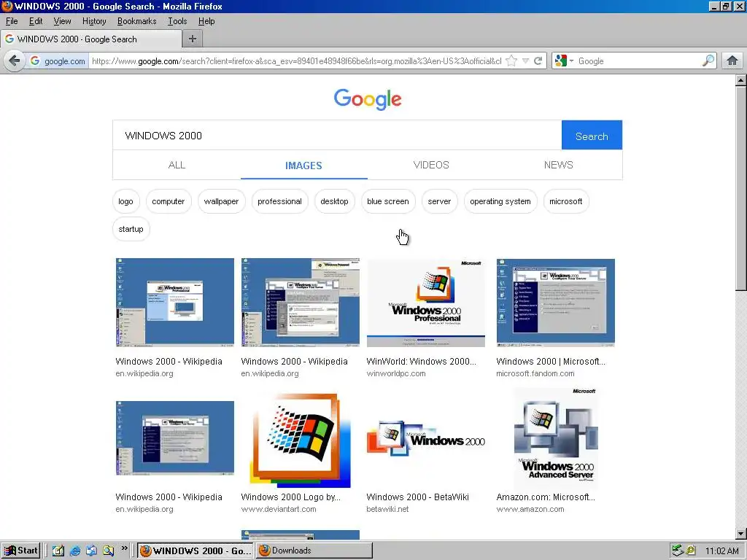
Task: Click the blue Search button
Action: coord(592,135)
